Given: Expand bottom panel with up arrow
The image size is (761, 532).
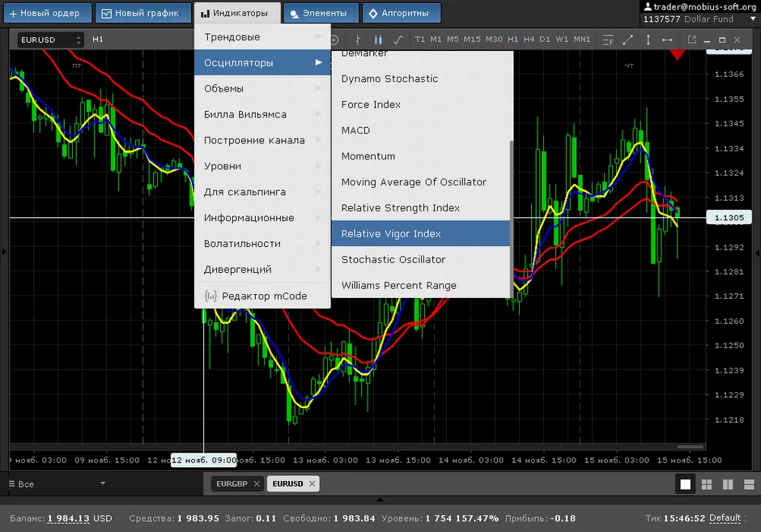Looking at the screenshot, I should 380,500.
